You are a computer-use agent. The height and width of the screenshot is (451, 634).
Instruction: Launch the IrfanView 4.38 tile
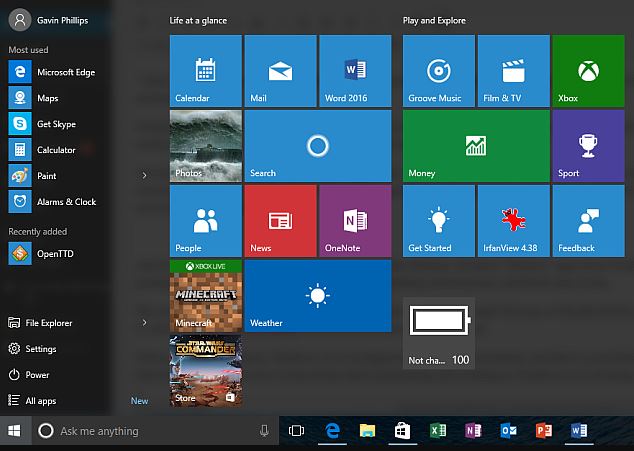pos(514,221)
